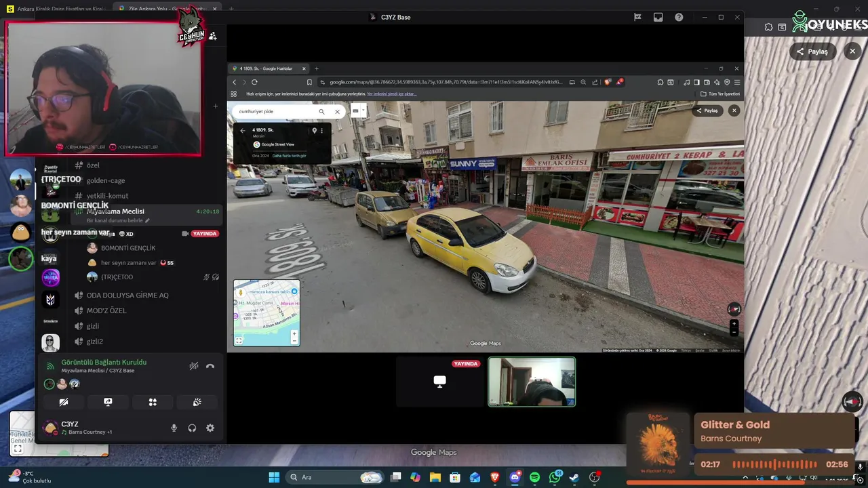The image size is (868, 488).
Task: Open the C3YZ user profile panel
Action: pyautogui.click(x=78, y=428)
